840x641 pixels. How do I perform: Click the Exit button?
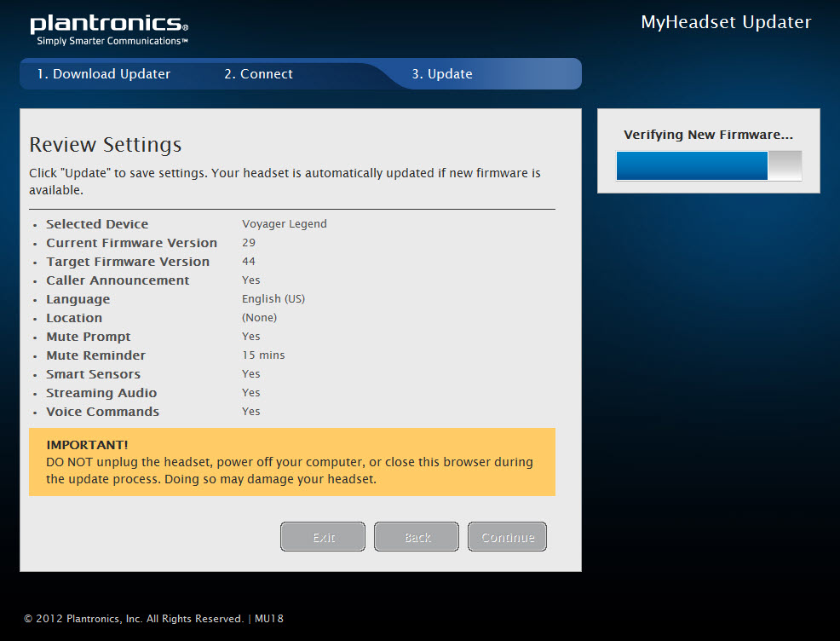pos(323,536)
